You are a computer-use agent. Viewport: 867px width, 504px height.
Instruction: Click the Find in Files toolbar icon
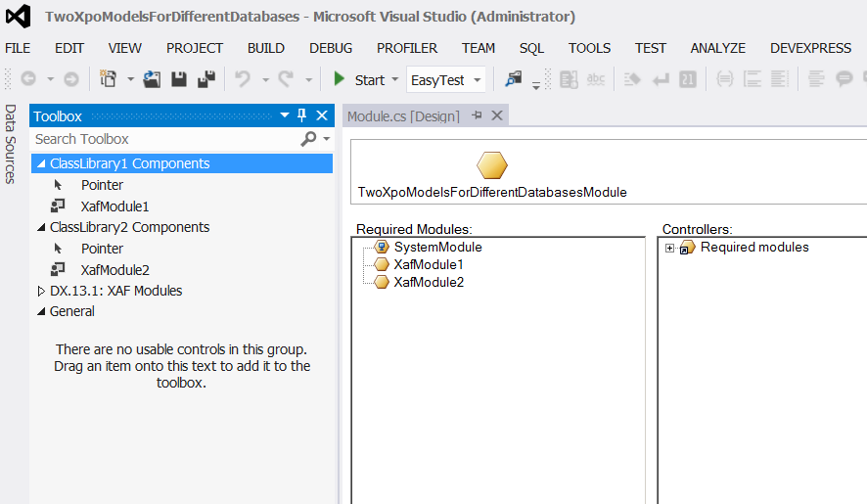click(x=514, y=79)
